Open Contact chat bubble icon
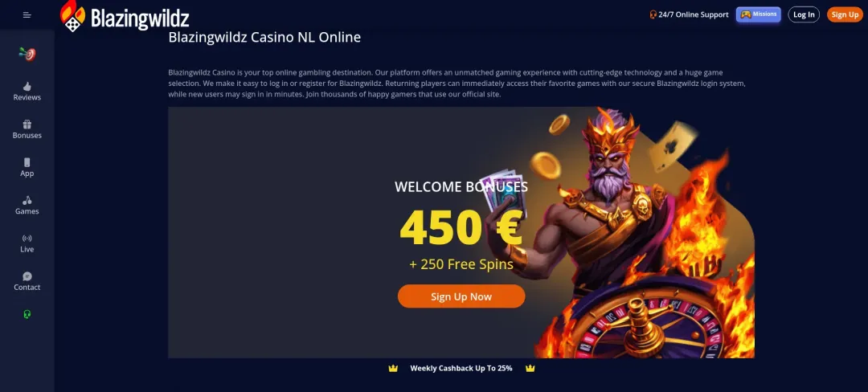This screenshot has height=392, width=868. tap(27, 276)
